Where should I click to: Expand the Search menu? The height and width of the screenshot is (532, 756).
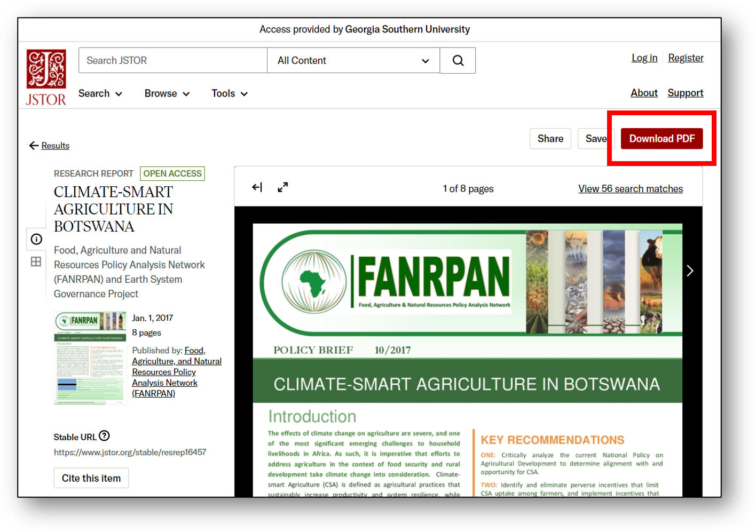point(100,93)
